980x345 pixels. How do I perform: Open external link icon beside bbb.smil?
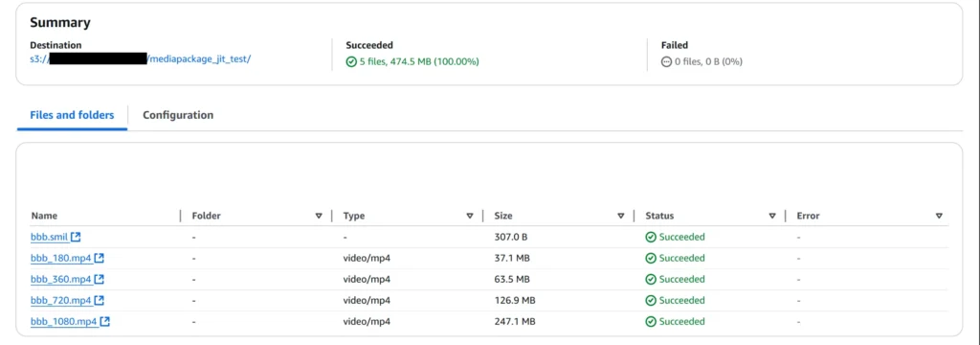point(76,237)
